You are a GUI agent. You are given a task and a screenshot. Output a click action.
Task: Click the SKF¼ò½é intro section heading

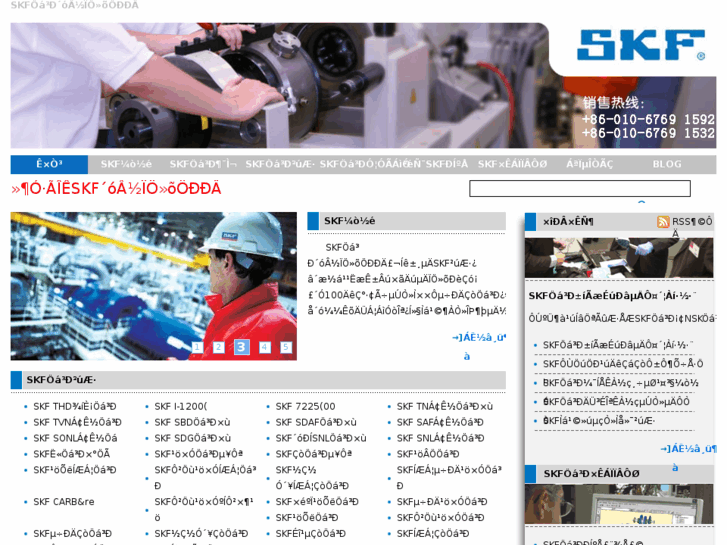[x=350, y=221]
